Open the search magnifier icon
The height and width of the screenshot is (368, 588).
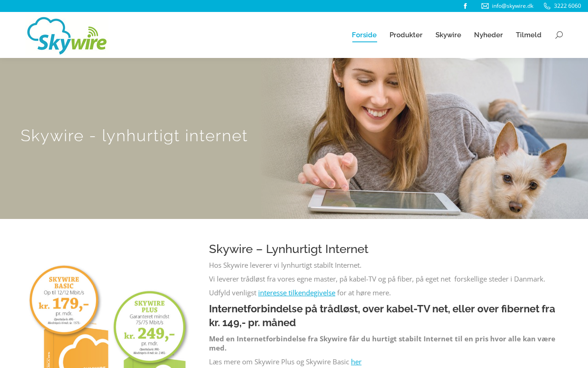559,35
